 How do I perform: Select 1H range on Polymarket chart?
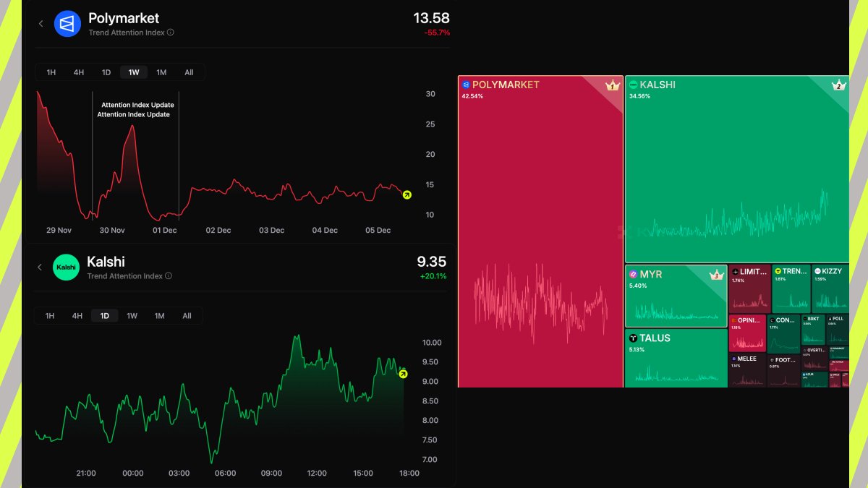(51, 72)
